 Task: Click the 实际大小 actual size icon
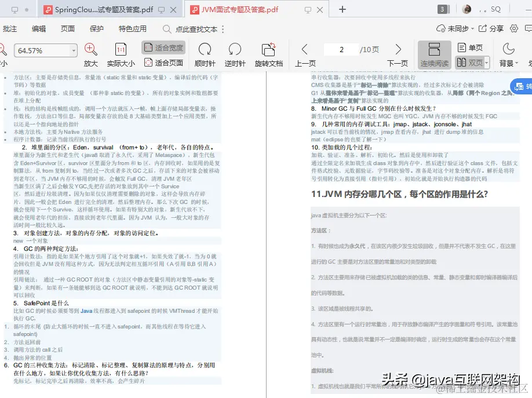120,54
